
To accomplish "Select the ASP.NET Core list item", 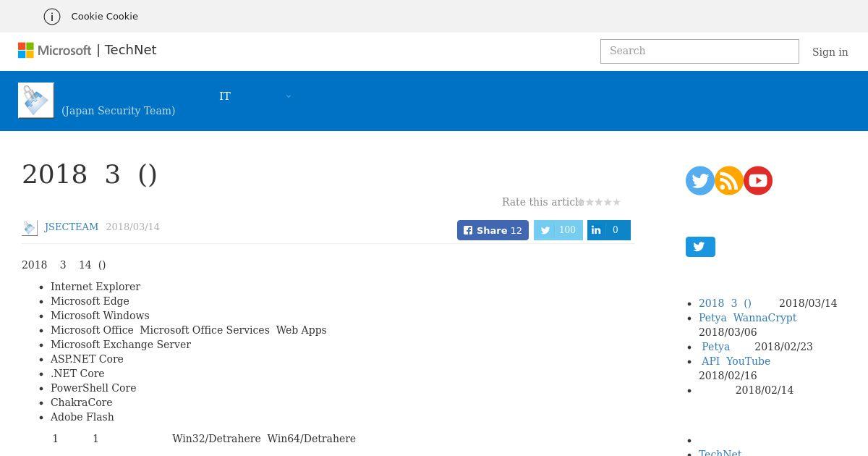I will [87, 359].
